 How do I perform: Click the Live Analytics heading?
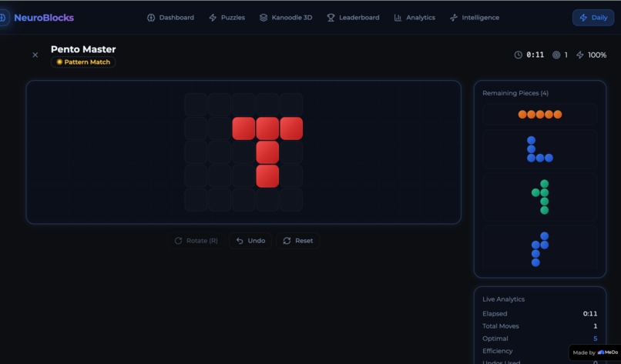[503, 299]
